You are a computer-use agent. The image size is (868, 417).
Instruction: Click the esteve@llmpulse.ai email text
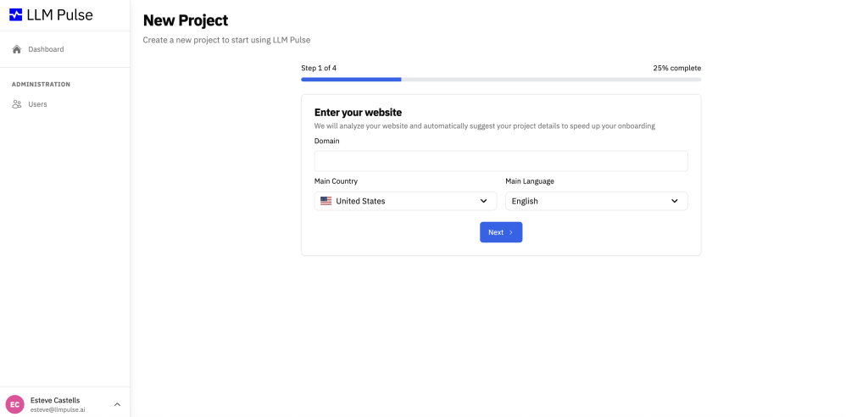tap(58, 410)
